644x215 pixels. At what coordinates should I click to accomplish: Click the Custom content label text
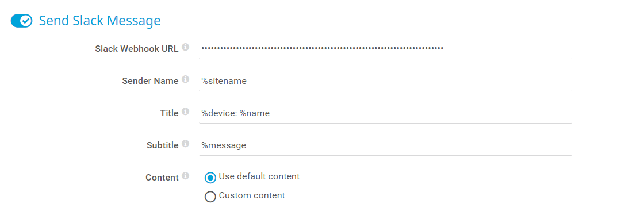252,195
